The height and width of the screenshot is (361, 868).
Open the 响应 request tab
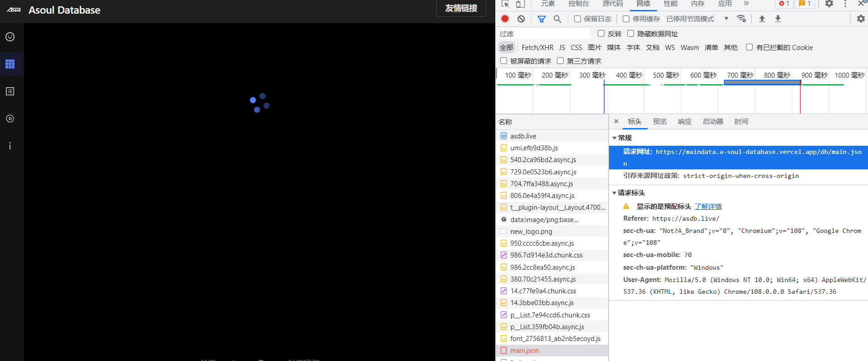click(x=685, y=122)
